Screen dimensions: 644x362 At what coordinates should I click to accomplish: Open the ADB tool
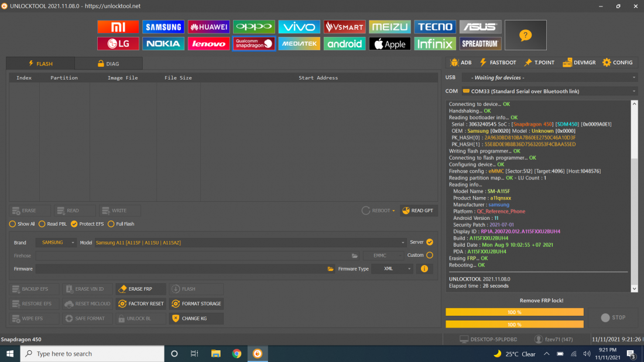click(x=461, y=63)
